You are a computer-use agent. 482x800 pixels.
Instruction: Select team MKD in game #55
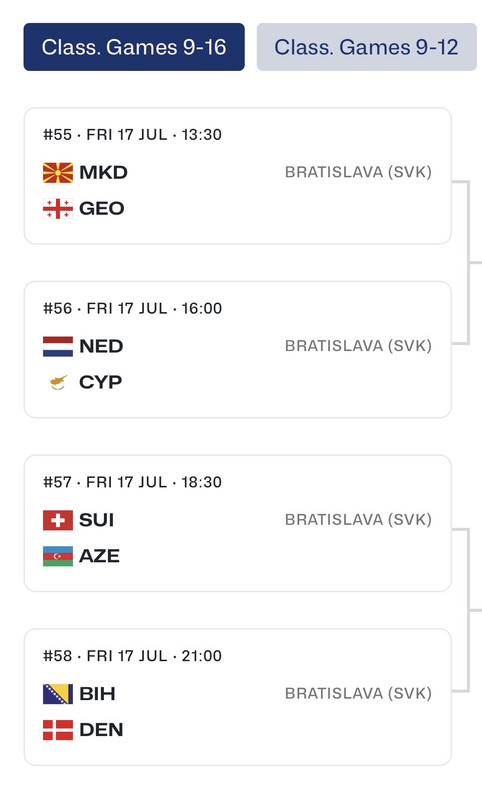(104, 172)
